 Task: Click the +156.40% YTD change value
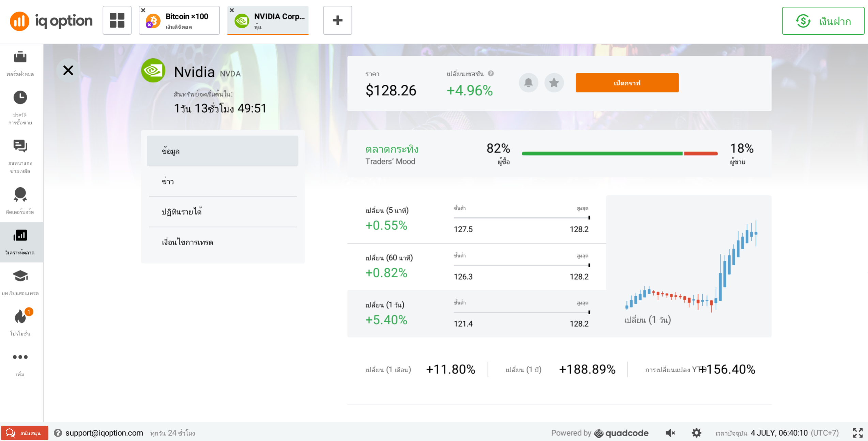click(728, 369)
